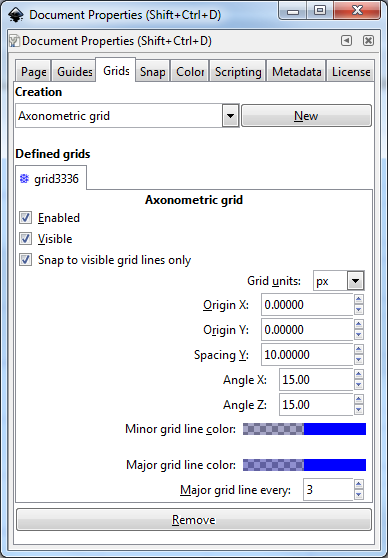Viewport: 388px width, 558px height.
Task: Click Remove to delete the grid
Action: (x=194, y=520)
